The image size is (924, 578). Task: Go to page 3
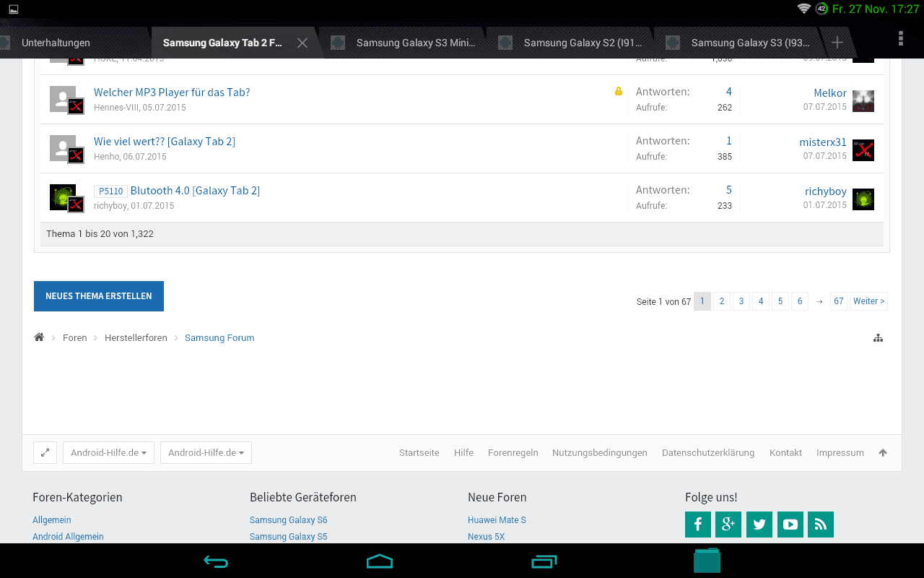[x=741, y=301]
